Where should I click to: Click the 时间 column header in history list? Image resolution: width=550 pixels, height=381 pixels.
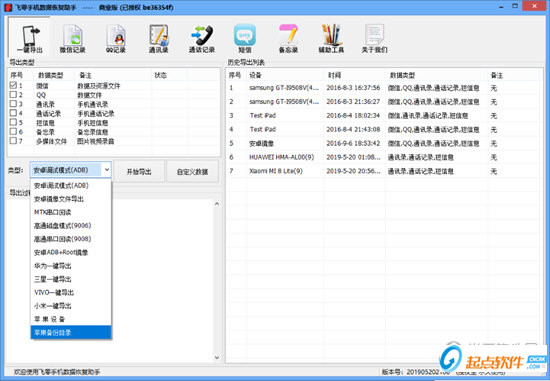tap(354, 75)
